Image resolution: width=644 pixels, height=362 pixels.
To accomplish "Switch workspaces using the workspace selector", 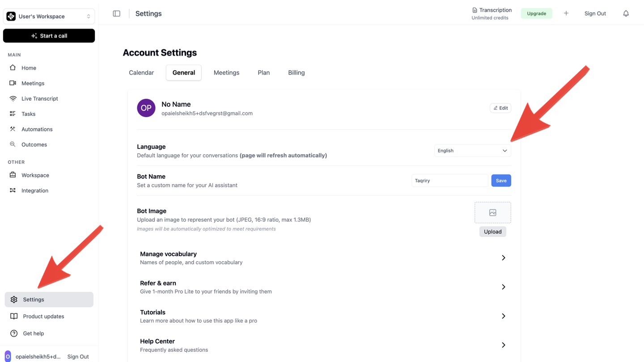I will point(49,16).
